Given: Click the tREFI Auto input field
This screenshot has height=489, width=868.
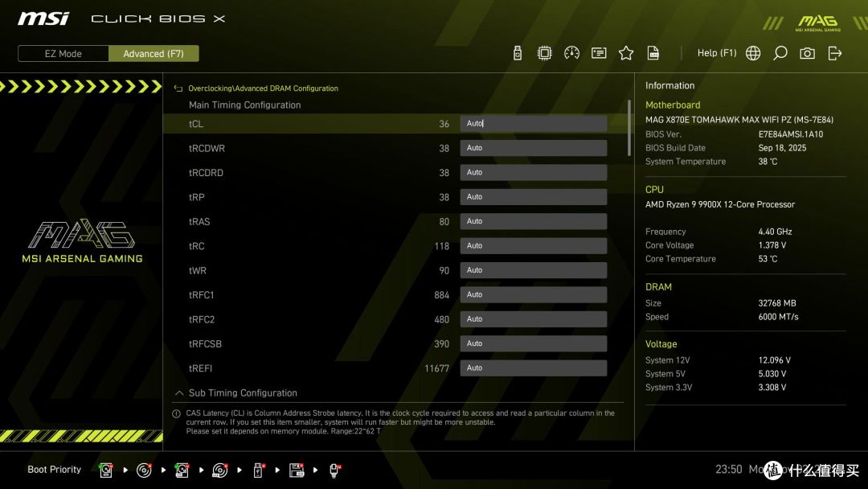Looking at the screenshot, I should pos(533,368).
